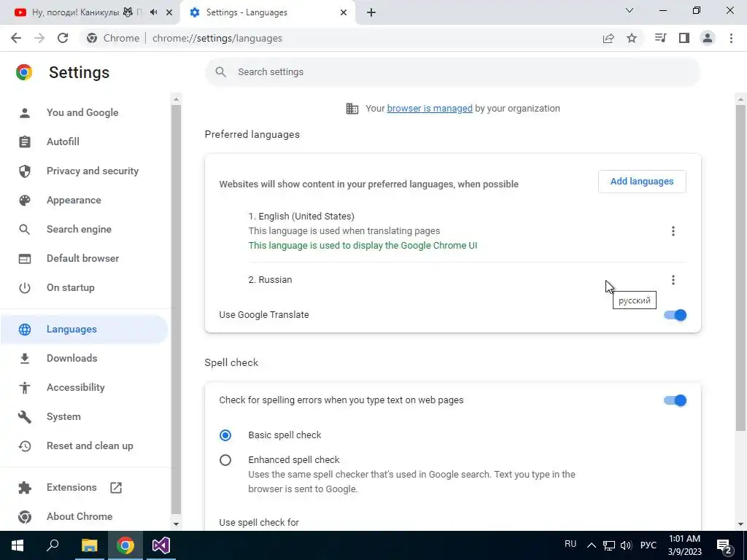The image size is (747, 560).
Task: Open the Windows Start menu
Action: (18, 545)
